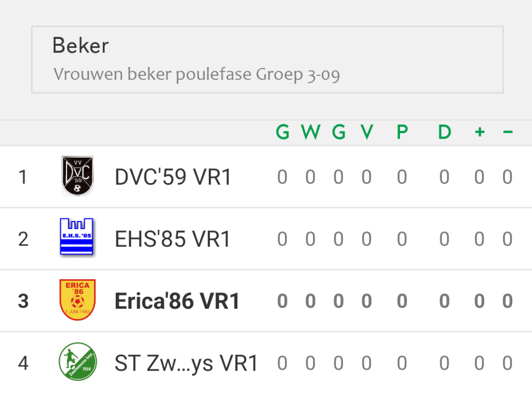This screenshot has width=532, height=393.
Task: Select the Vrouwen beker poulefase Groep 3-09 subtitle
Action: point(196,74)
